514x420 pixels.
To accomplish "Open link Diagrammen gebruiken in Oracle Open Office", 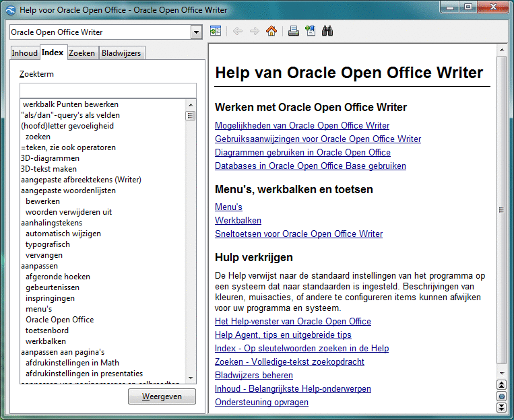I will (x=302, y=152).
